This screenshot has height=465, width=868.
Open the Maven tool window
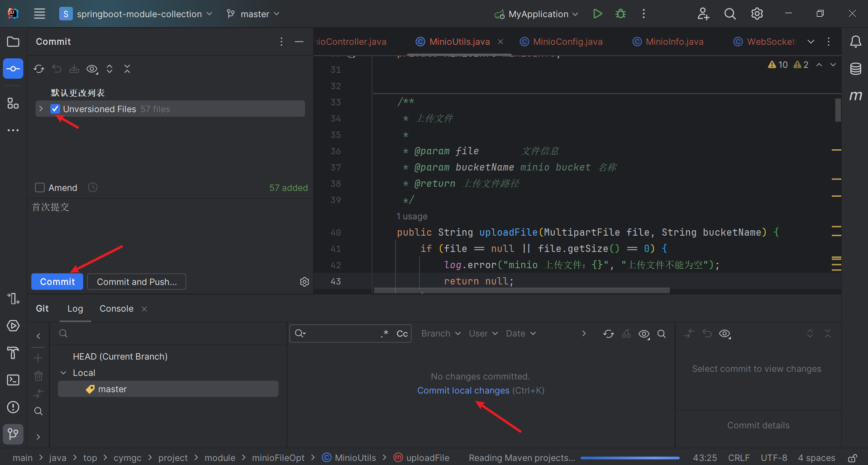855,95
